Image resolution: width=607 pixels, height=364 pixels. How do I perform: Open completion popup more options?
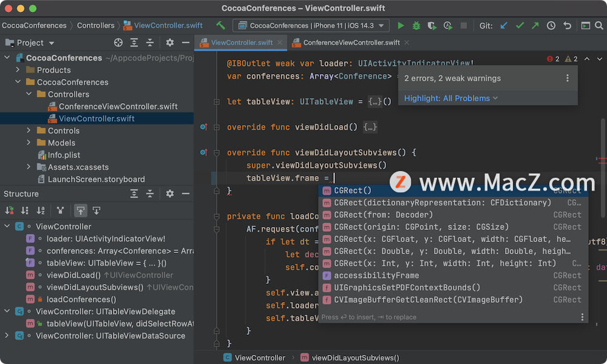tap(582, 317)
